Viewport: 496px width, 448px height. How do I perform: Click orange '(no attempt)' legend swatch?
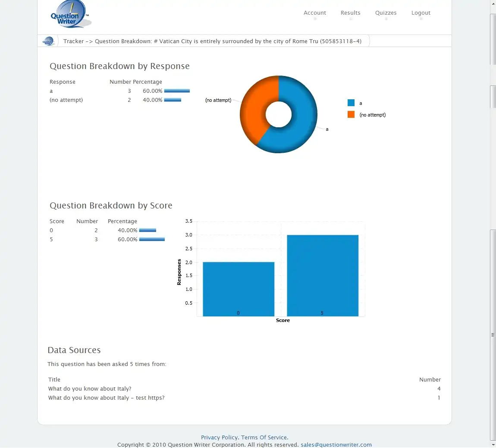351,114
